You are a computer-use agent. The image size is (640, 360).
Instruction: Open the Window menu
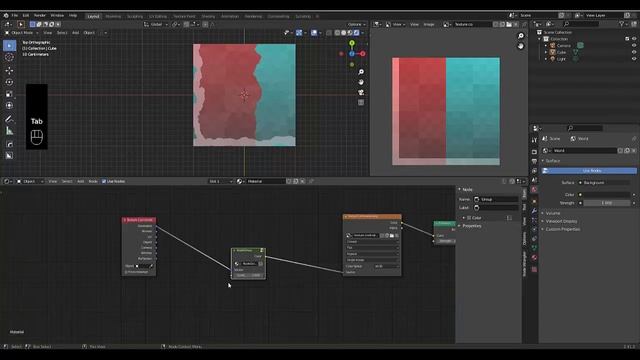pos(57,16)
